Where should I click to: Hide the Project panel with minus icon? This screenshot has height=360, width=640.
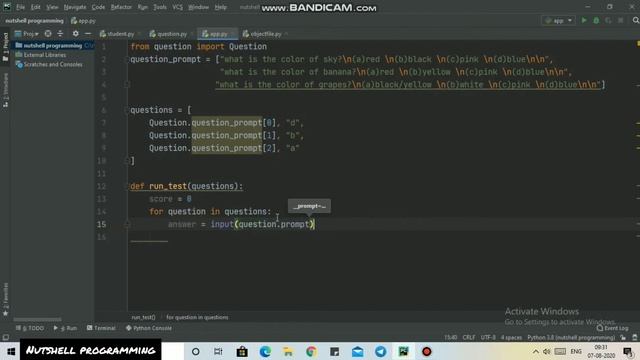click(x=88, y=34)
